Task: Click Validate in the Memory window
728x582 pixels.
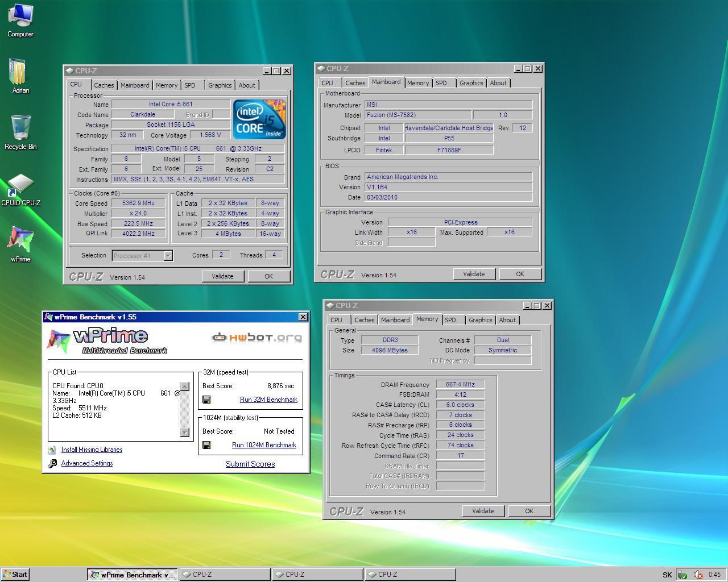Action: 483,511
